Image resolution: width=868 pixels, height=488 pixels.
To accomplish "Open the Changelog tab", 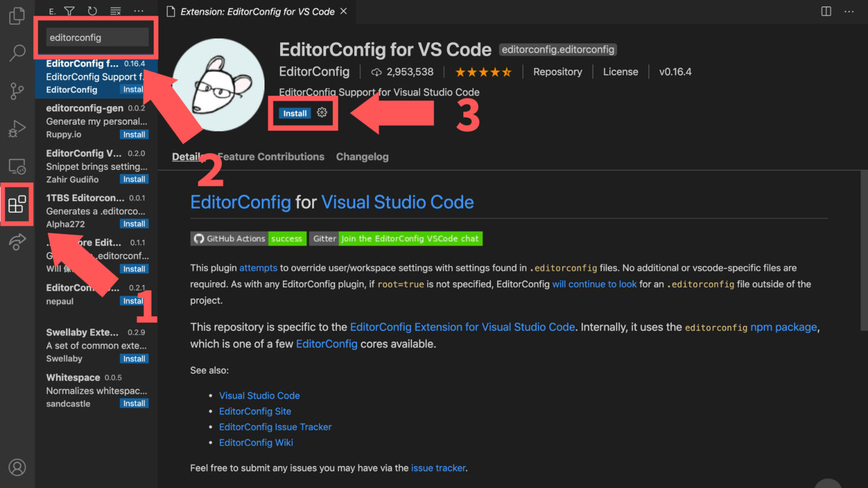I will [x=362, y=156].
